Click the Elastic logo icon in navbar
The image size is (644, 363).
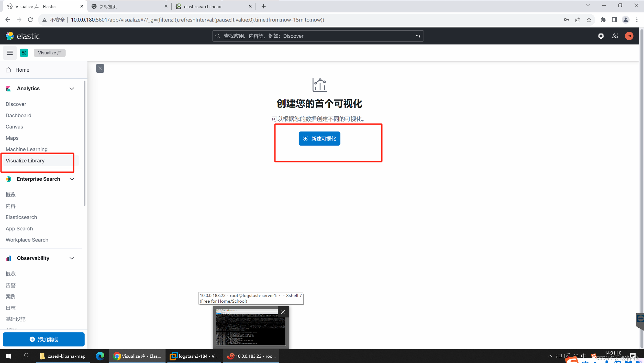(9, 36)
